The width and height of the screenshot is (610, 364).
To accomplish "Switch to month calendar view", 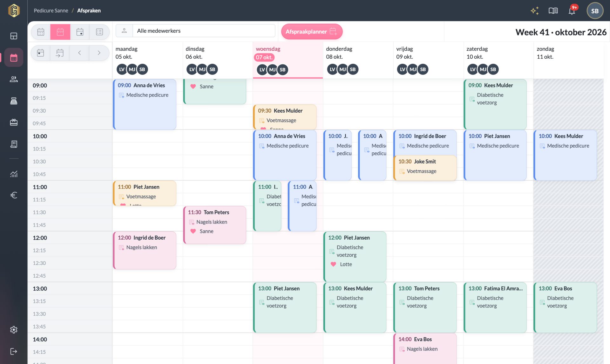I will pyautogui.click(x=41, y=32).
